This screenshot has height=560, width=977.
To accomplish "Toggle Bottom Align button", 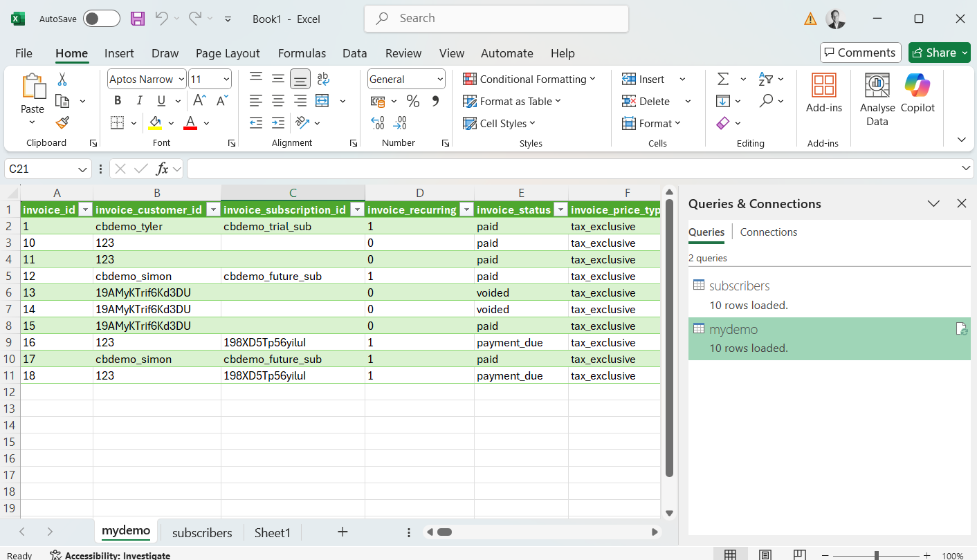I will click(300, 79).
